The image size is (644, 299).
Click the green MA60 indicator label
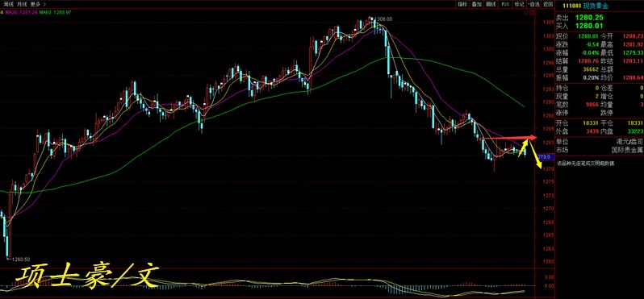coord(56,13)
